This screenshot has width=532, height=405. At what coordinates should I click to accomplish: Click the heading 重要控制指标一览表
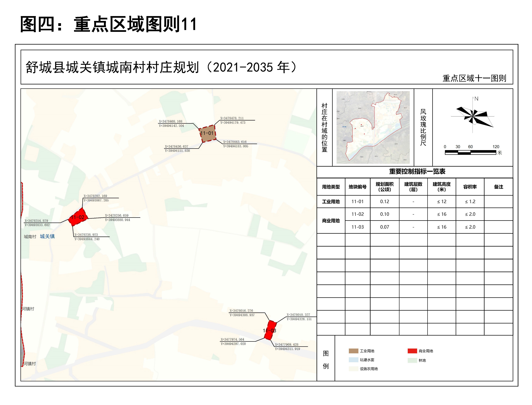417,171
